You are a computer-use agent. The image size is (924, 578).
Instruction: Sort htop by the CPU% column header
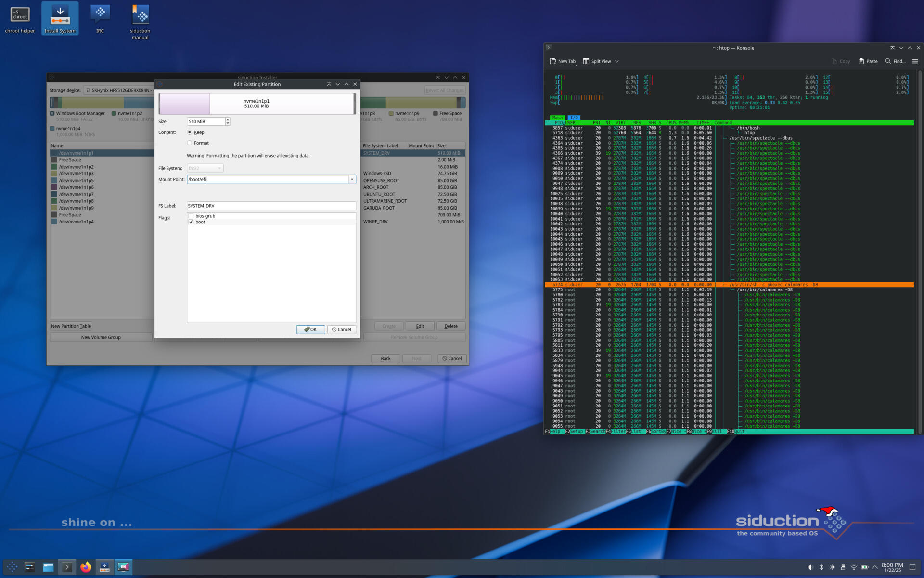click(671, 123)
